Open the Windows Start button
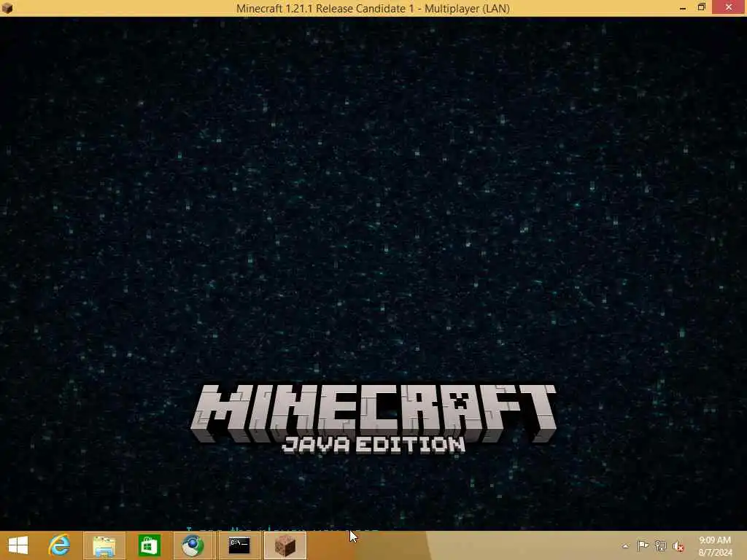Screen dimensions: 747x560 18,545
